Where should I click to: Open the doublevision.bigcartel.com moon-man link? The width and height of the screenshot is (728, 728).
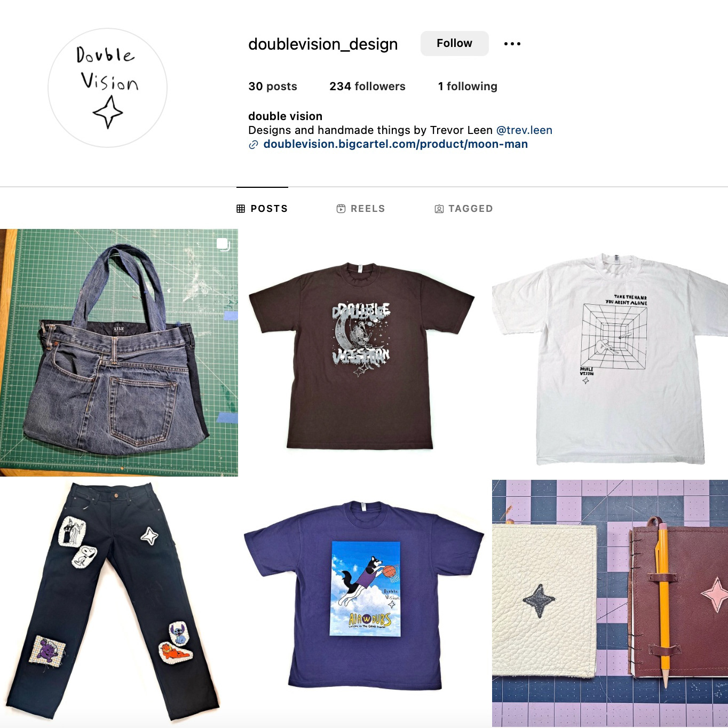click(x=395, y=144)
